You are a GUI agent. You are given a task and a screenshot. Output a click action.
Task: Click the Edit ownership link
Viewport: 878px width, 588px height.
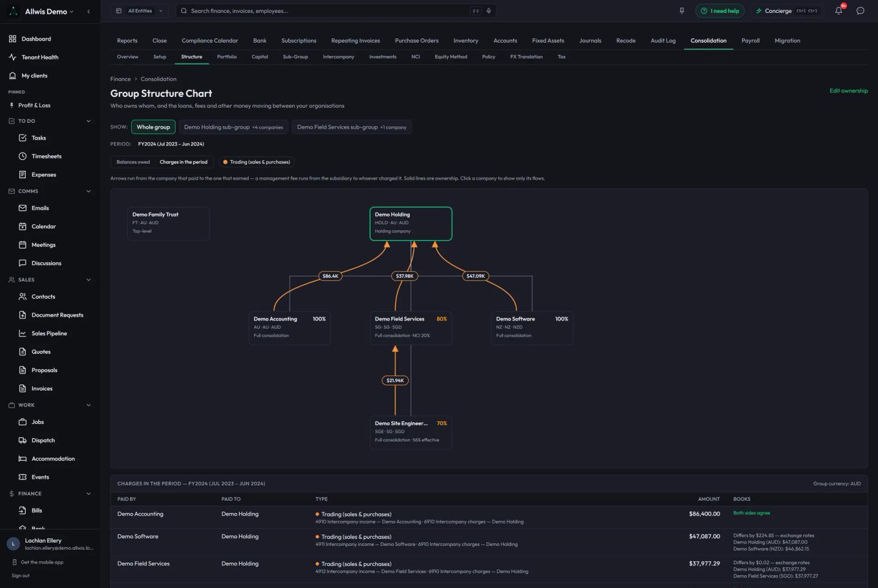[848, 91]
